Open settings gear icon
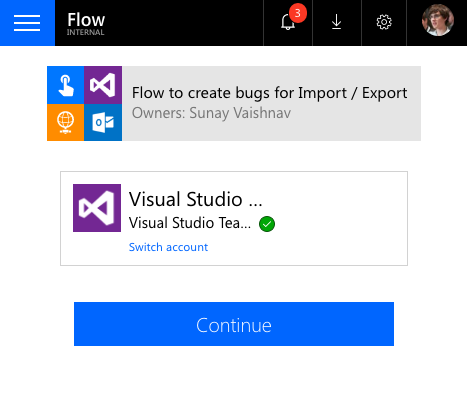Screen dimensions: 467x398 (384, 22)
